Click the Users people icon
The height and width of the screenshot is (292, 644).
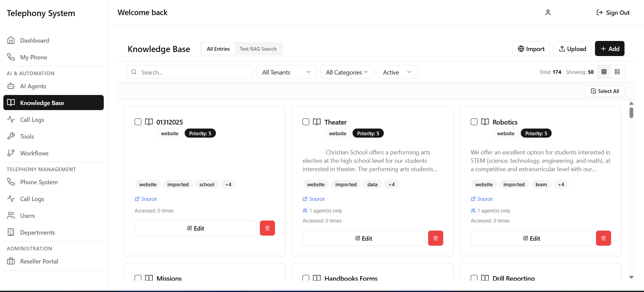(11, 215)
